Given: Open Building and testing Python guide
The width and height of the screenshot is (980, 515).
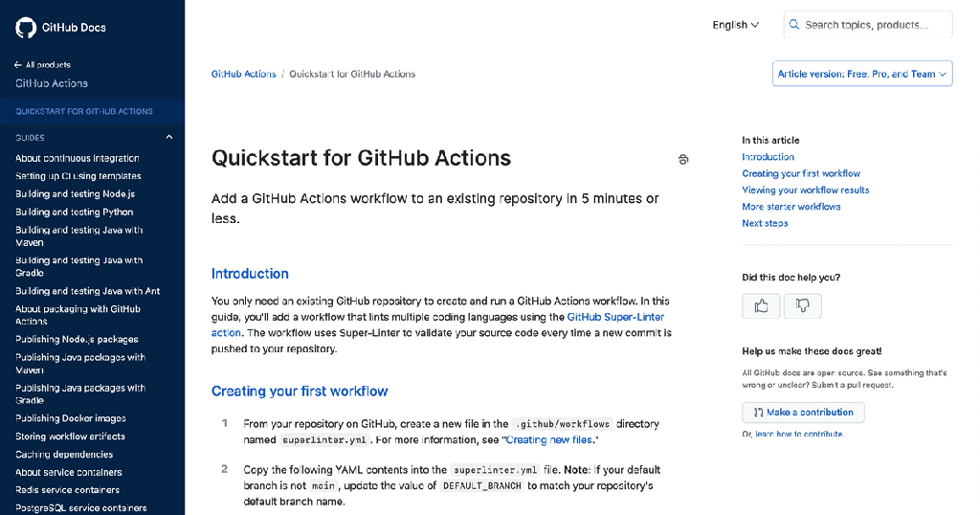Looking at the screenshot, I should pos(75,212).
